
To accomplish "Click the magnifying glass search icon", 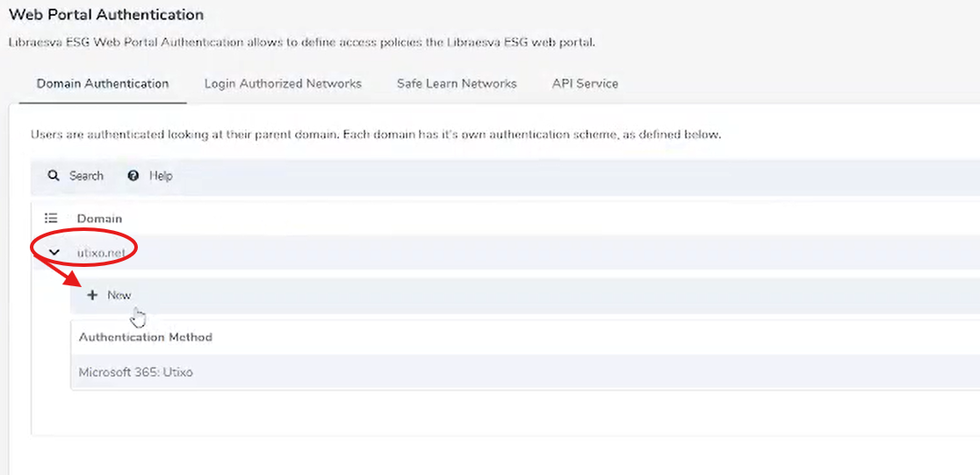I will point(54,176).
